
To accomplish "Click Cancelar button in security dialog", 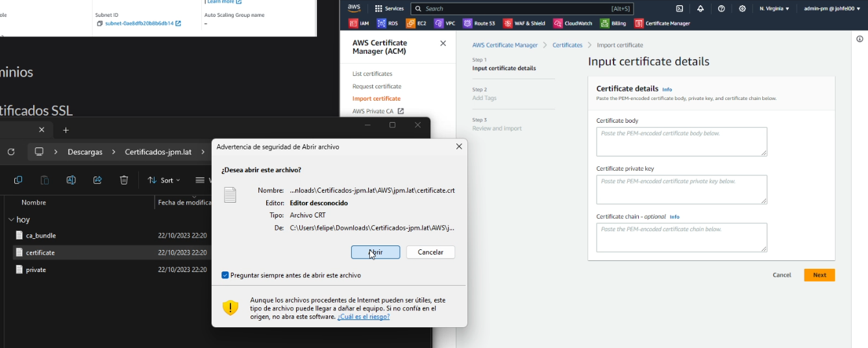I will click(430, 252).
